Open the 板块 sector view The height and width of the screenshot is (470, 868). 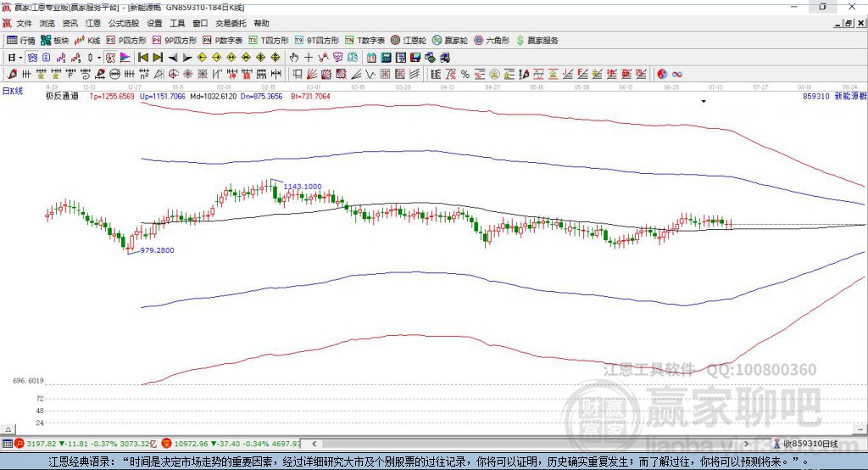[54, 41]
